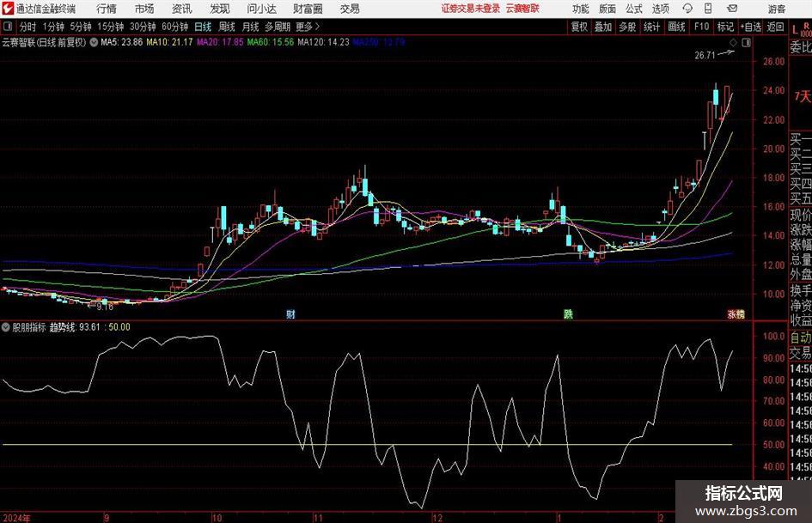The width and height of the screenshot is (812, 523).
Task: Open the 交易 menu
Action: tap(350, 9)
